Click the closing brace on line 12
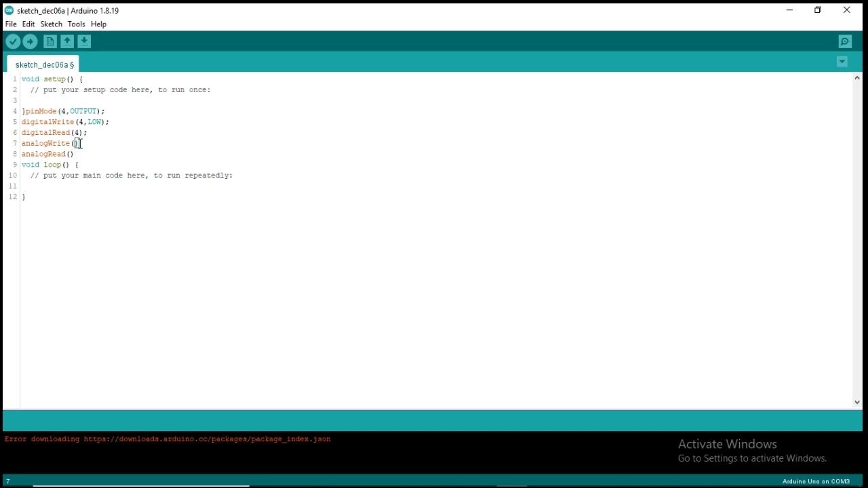This screenshot has width=868, height=488. tap(24, 197)
